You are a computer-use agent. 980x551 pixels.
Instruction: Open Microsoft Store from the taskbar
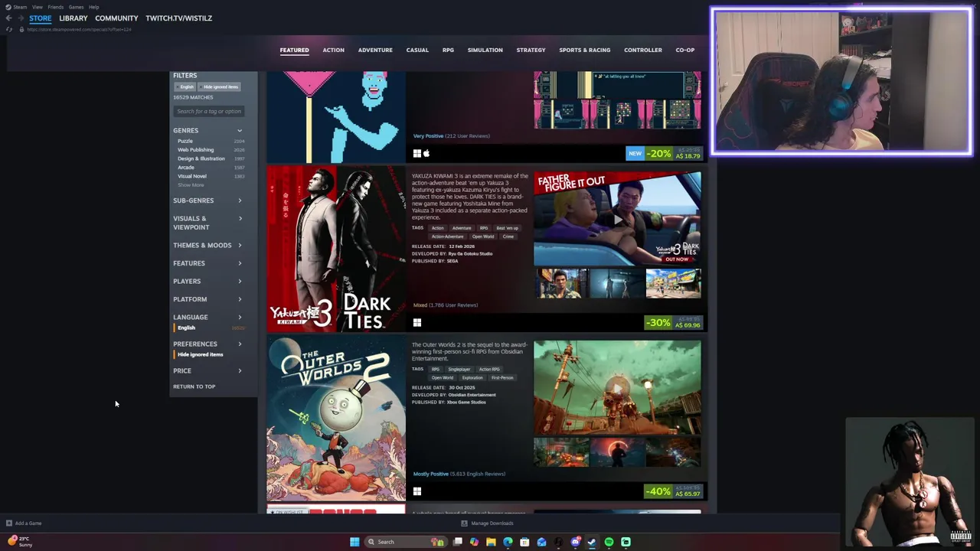(524, 542)
